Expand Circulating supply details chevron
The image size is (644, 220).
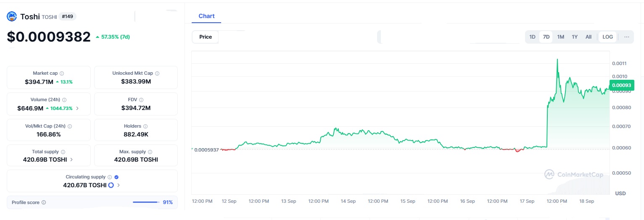pos(118,185)
